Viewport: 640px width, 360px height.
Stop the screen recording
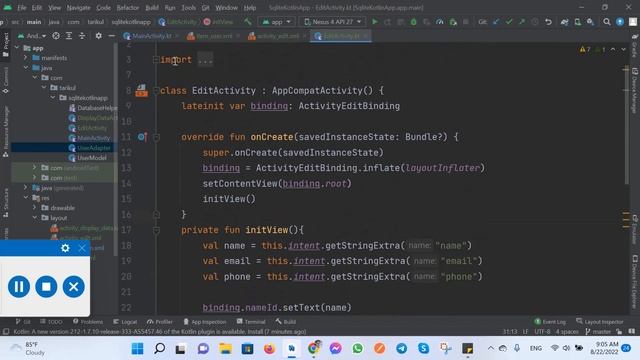pyautogui.click(x=46, y=287)
